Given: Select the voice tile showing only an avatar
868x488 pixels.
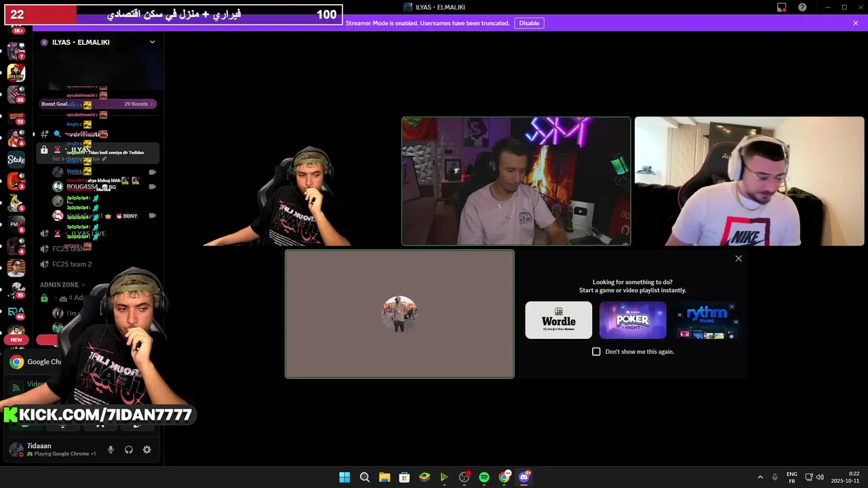Looking at the screenshot, I should coord(399,314).
